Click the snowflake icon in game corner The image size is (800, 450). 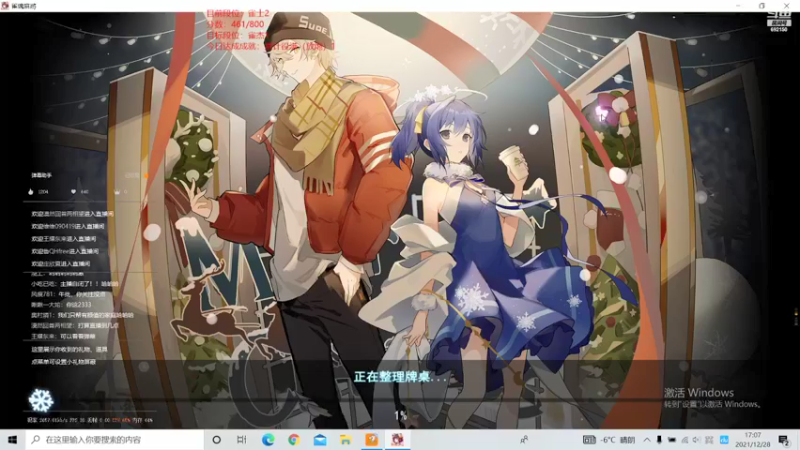pyautogui.click(x=41, y=400)
